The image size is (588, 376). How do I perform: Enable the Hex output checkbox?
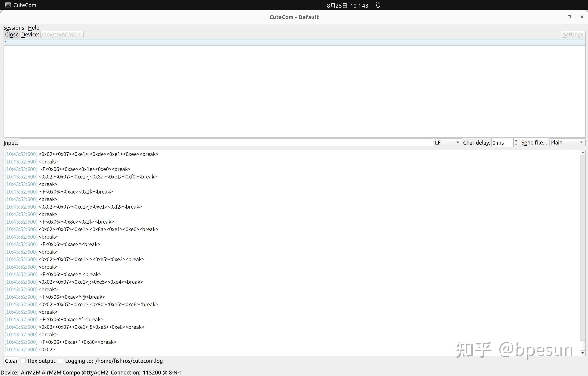(23, 361)
